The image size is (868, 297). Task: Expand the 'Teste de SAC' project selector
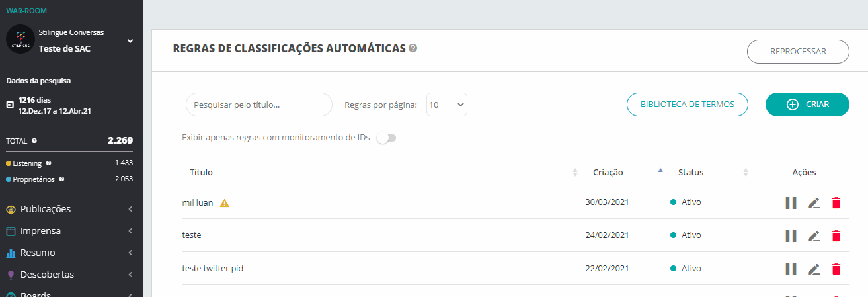pos(130,41)
